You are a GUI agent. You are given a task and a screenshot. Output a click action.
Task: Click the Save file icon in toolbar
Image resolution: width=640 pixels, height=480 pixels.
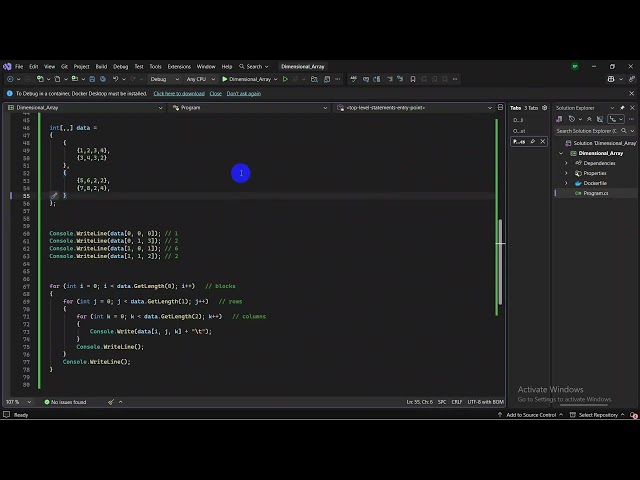point(92,79)
